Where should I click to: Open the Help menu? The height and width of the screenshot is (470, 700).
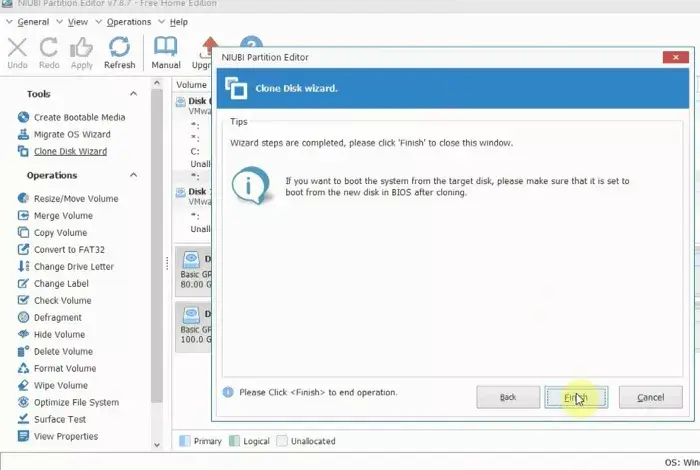pos(178,21)
